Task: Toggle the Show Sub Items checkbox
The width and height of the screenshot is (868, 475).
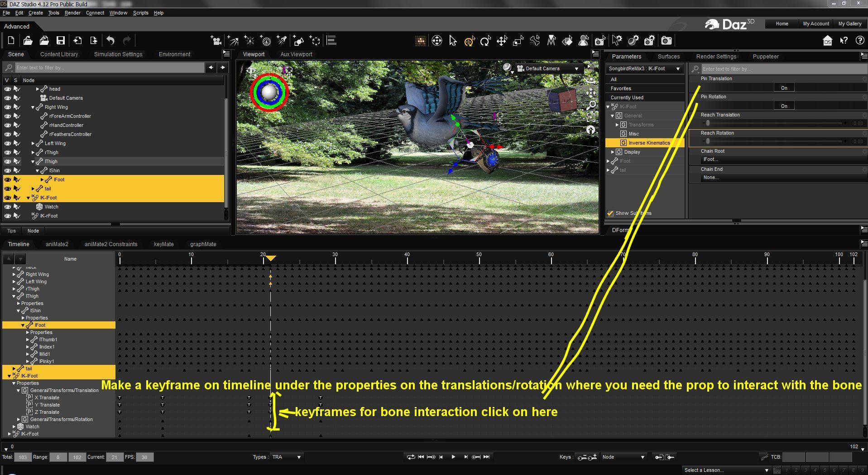Action: (610, 213)
